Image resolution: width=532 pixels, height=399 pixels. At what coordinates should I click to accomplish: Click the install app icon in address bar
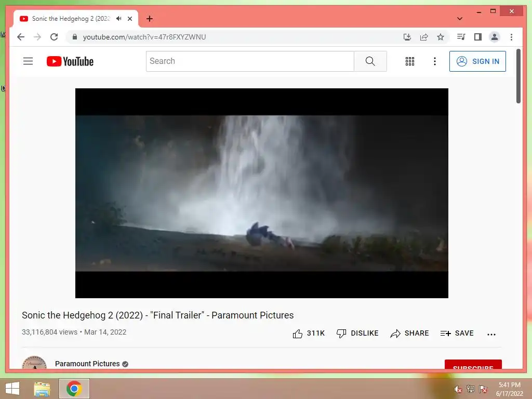coord(407,37)
